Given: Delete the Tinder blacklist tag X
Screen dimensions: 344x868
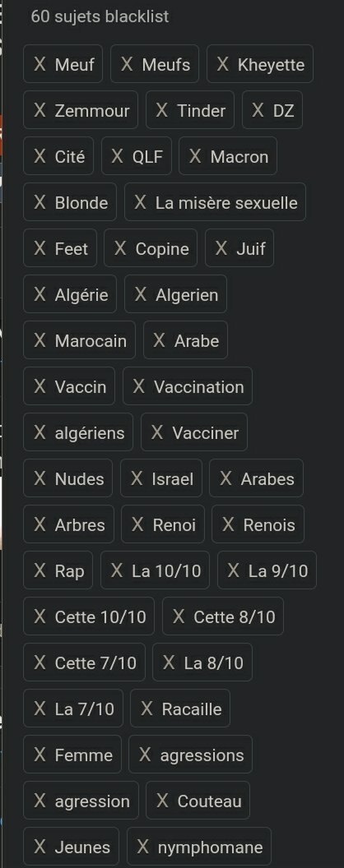Looking at the screenshot, I should (162, 110).
